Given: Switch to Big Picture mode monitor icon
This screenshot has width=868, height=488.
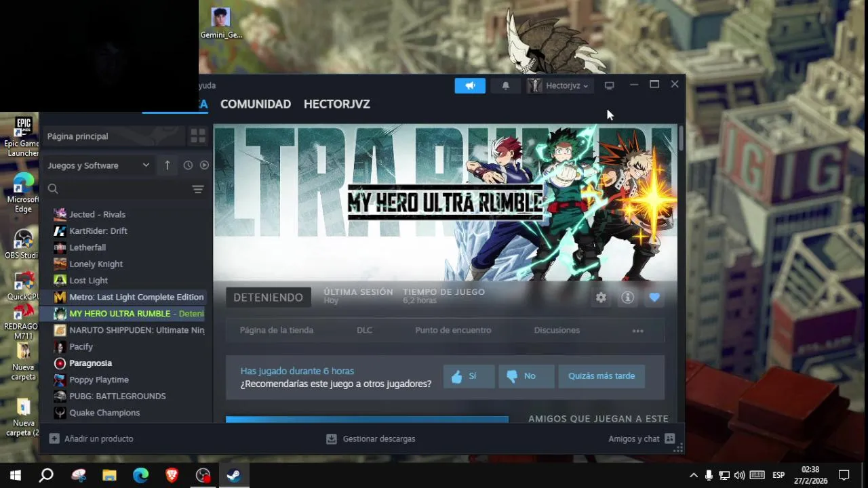Looking at the screenshot, I should (x=609, y=85).
